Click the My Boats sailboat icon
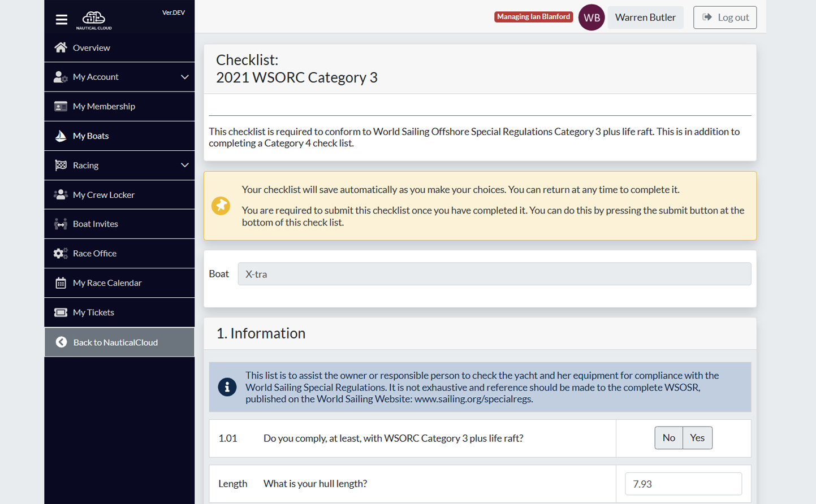The height and width of the screenshot is (504, 816). pyautogui.click(x=61, y=136)
